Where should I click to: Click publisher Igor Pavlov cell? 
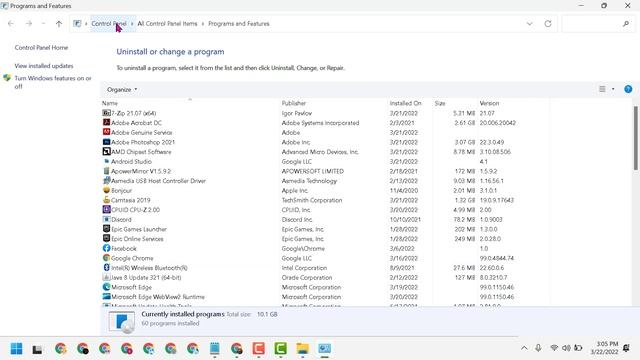point(297,113)
